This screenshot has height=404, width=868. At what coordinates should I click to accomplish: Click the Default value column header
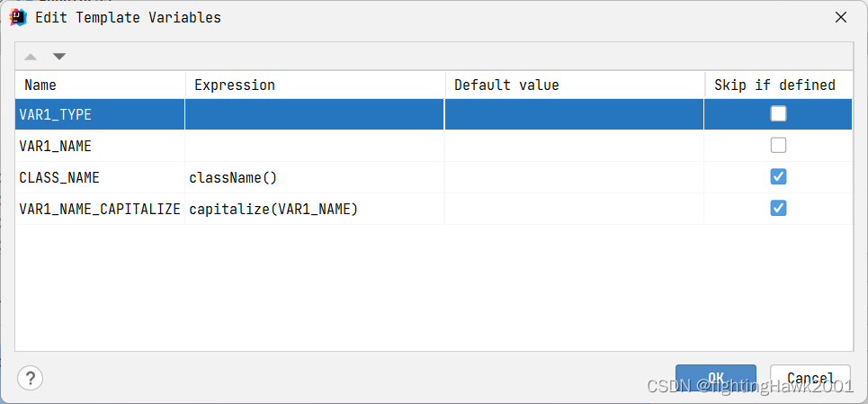point(574,85)
